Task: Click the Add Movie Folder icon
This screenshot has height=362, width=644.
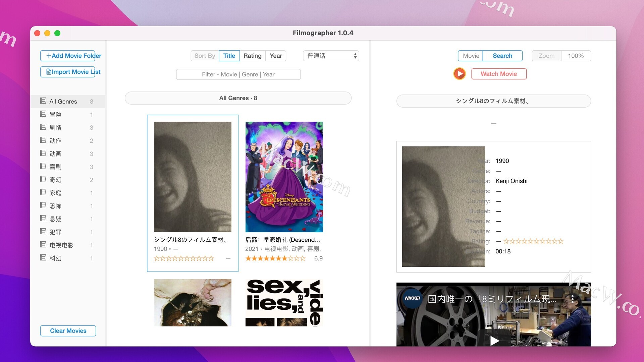Action: [48, 55]
